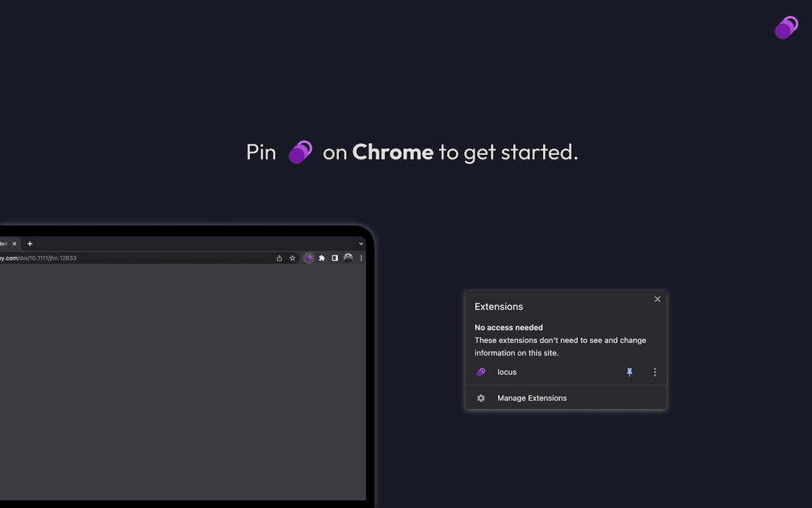
Task: Expand the tab search chevron
Action: pyautogui.click(x=361, y=244)
